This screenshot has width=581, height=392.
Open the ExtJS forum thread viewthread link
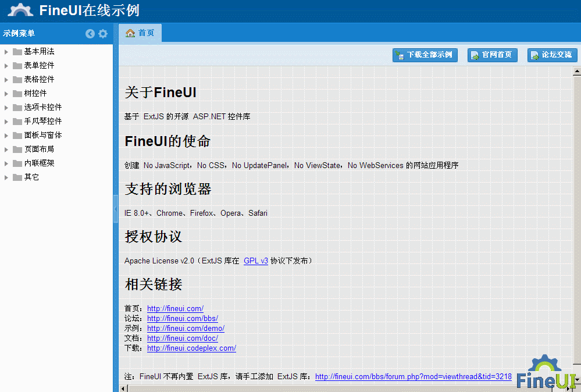pos(413,376)
